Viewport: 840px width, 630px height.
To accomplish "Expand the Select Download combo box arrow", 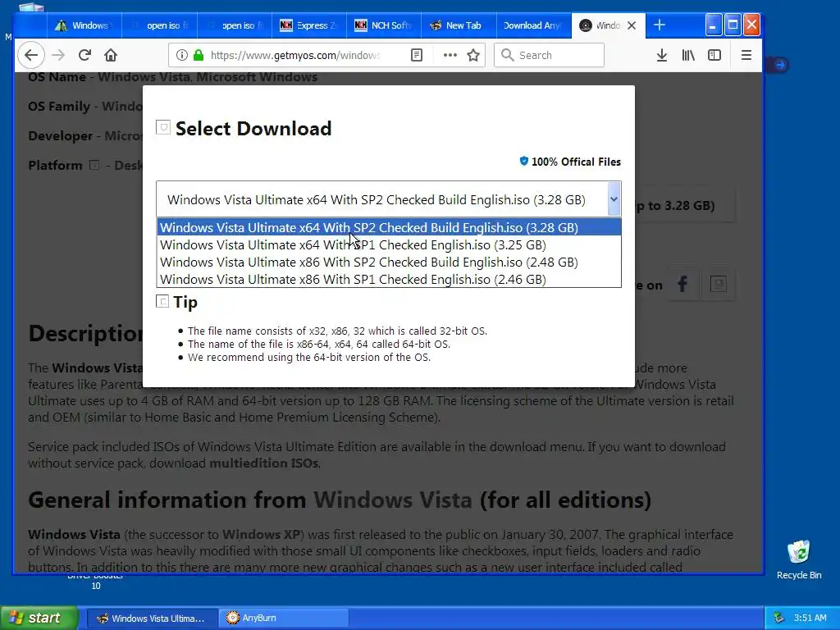I will (614, 199).
